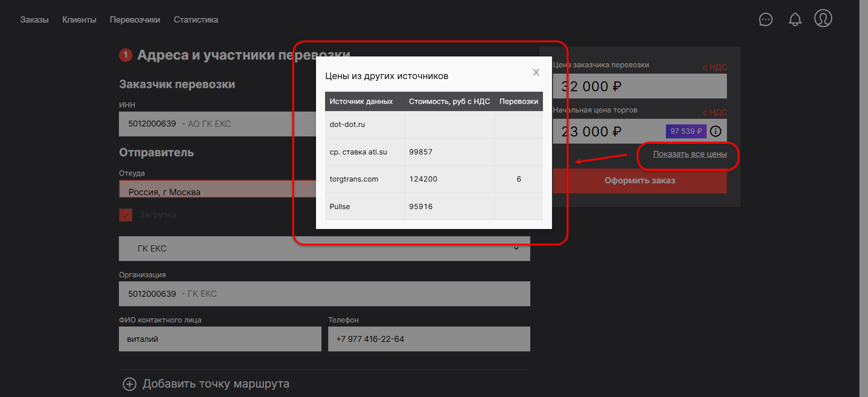Click the plus icon to add route point

130,384
